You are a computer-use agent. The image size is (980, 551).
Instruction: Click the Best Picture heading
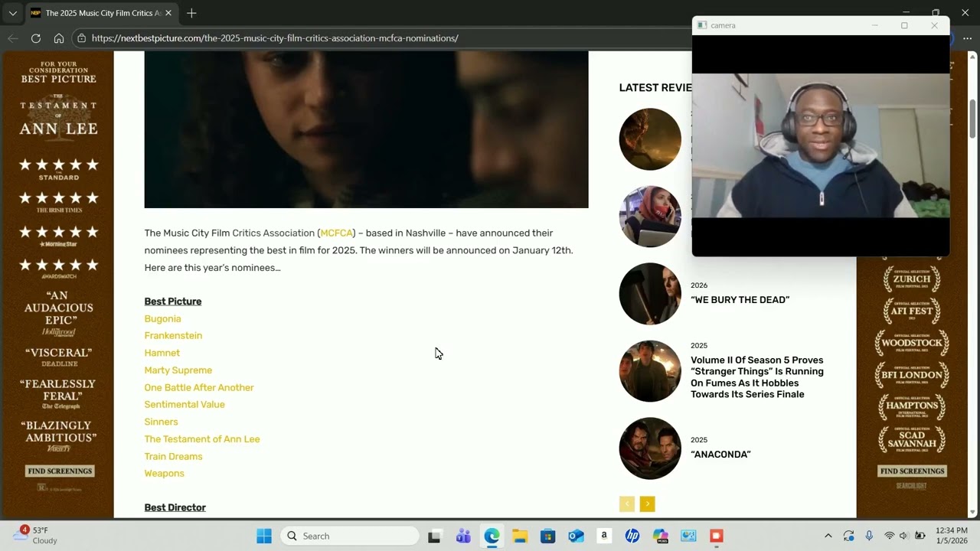pos(173,302)
